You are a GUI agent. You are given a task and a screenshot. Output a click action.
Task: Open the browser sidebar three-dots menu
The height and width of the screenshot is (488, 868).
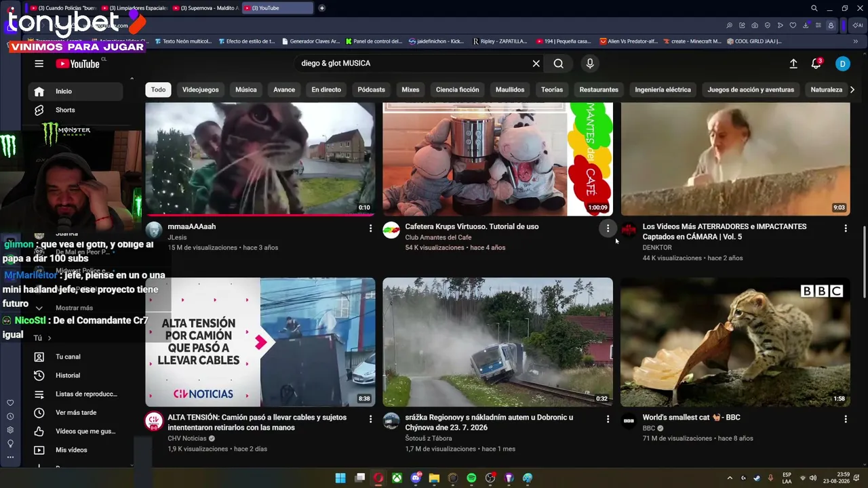tap(10, 457)
